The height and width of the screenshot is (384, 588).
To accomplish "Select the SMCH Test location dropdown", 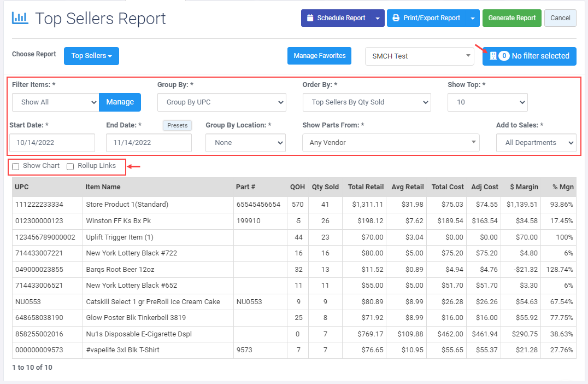I will point(420,56).
